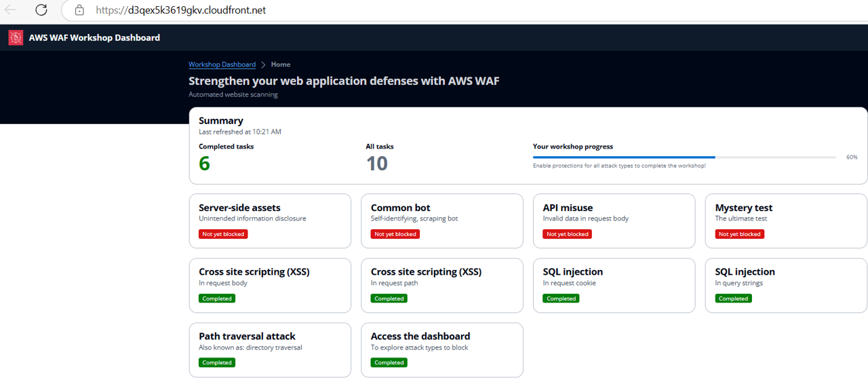Viewport: 868px width, 386px height.
Task: Reload page with browser refresh icon
Action: click(x=41, y=10)
